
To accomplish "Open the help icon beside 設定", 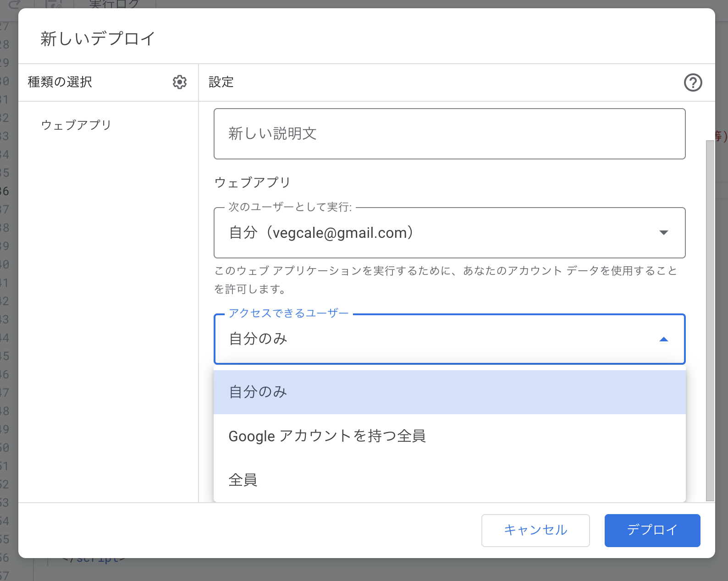I will pos(693,82).
